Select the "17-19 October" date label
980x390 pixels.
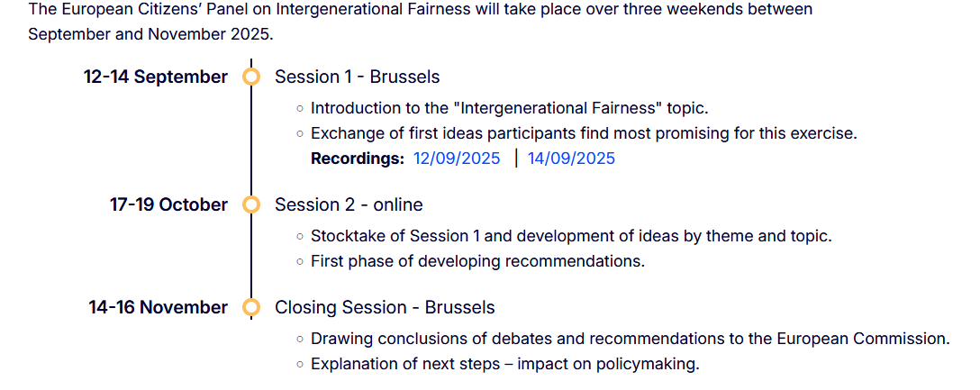[168, 205]
